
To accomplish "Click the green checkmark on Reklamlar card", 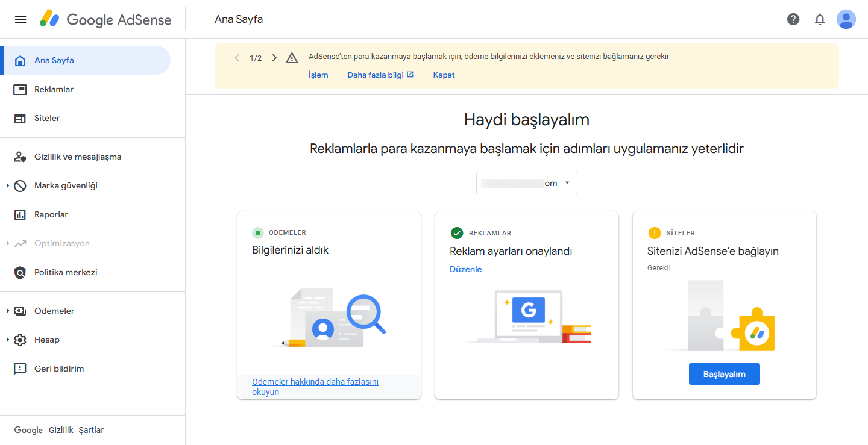I will click(457, 233).
